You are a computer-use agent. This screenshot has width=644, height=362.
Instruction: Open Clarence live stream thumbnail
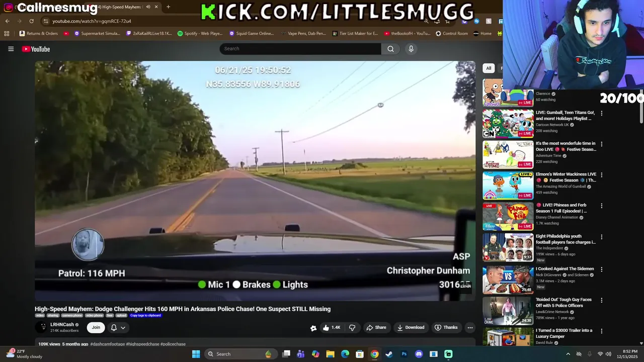pyautogui.click(x=508, y=93)
